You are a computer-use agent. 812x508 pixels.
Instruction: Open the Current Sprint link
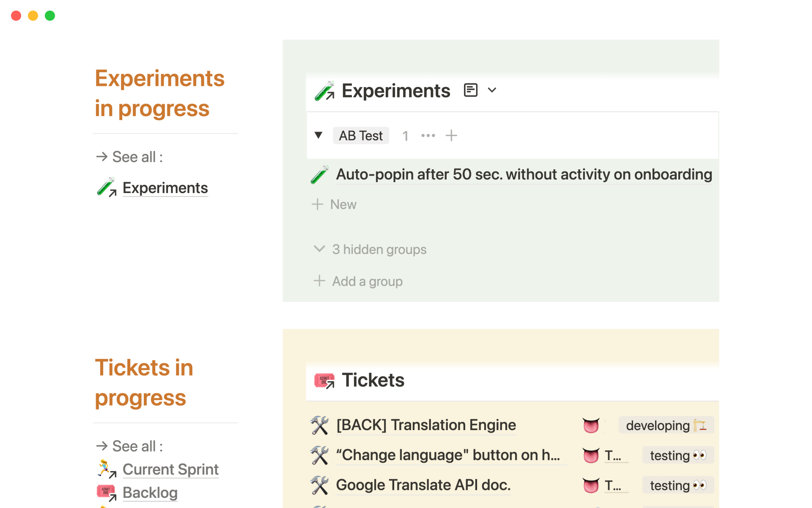coord(170,469)
